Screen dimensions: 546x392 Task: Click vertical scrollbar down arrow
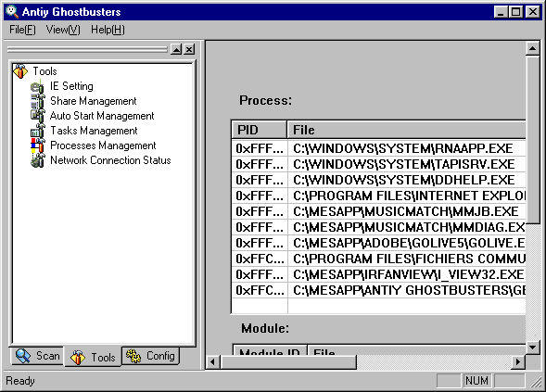[x=532, y=347]
